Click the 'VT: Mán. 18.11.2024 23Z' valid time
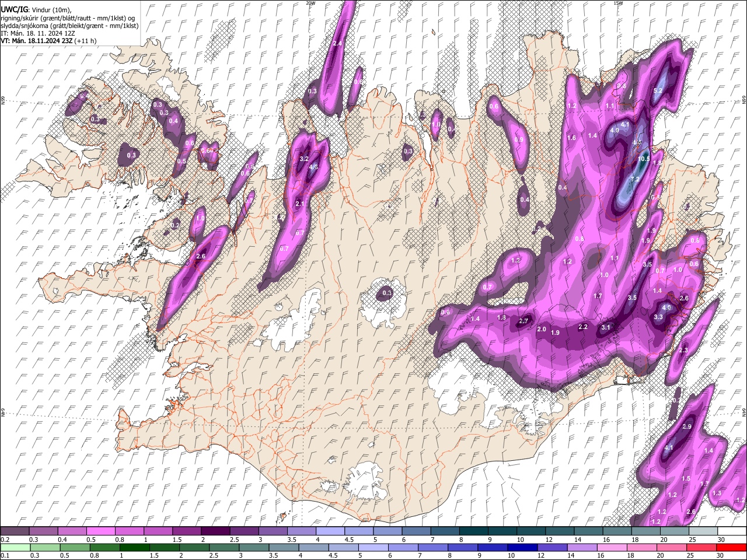The height and width of the screenshot is (560, 747). [36, 41]
